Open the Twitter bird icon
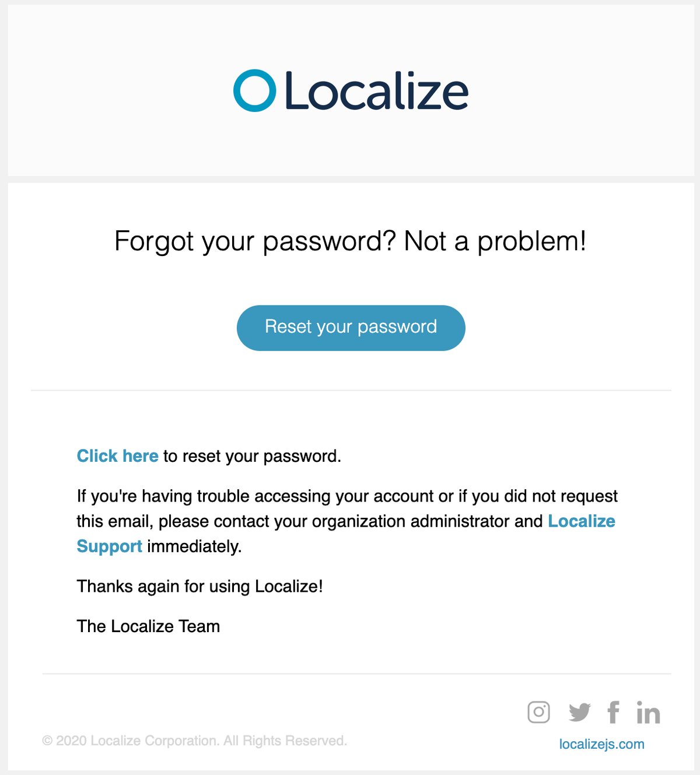The width and height of the screenshot is (700, 775). 580,712
